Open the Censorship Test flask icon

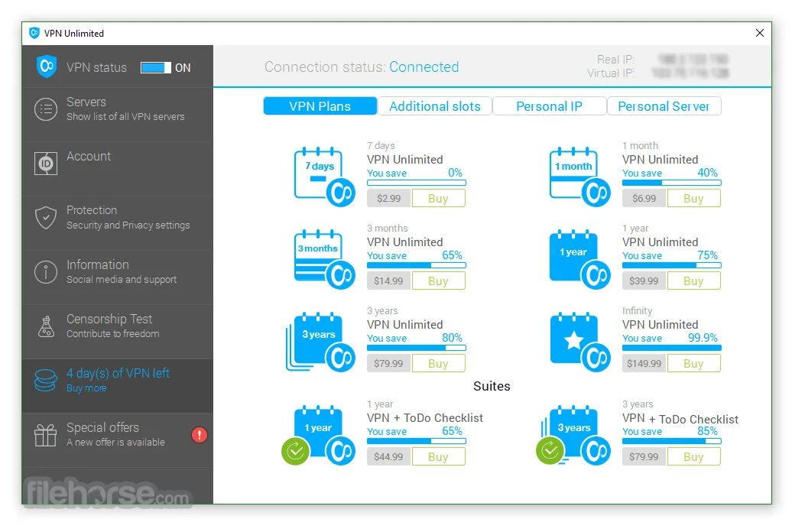(x=46, y=326)
